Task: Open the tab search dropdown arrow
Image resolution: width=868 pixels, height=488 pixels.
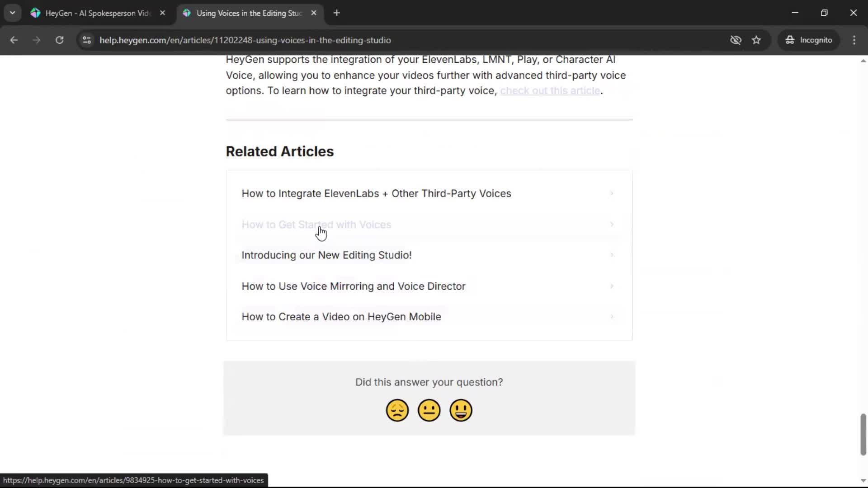Action: click(x=12, y=13)
